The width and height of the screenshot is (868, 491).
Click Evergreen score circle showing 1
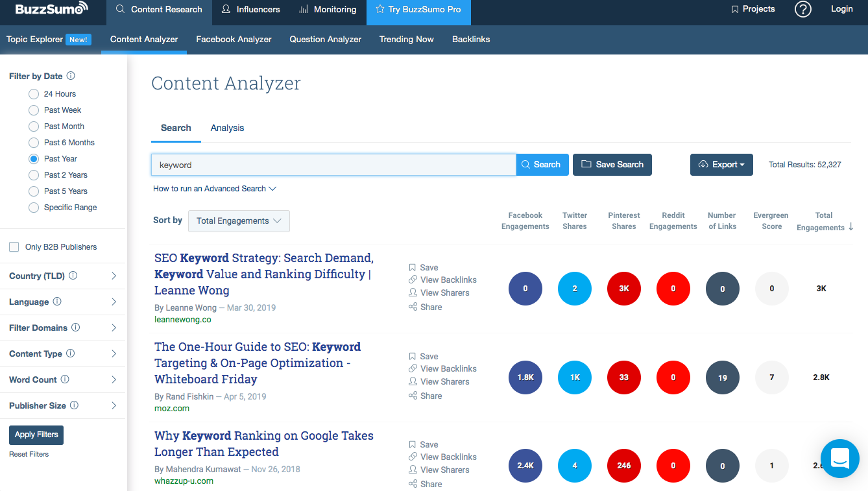(772, 466)
